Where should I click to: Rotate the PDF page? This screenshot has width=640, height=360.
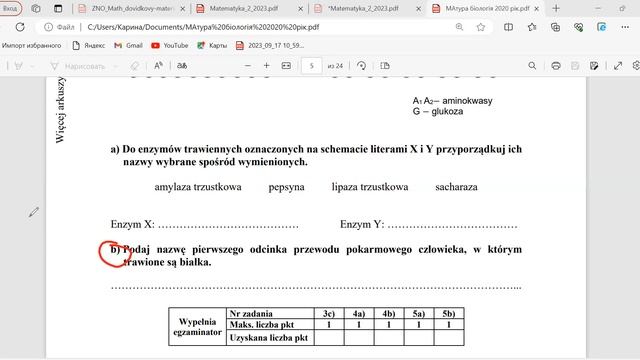pyautogui.click(x=361, y=66)
